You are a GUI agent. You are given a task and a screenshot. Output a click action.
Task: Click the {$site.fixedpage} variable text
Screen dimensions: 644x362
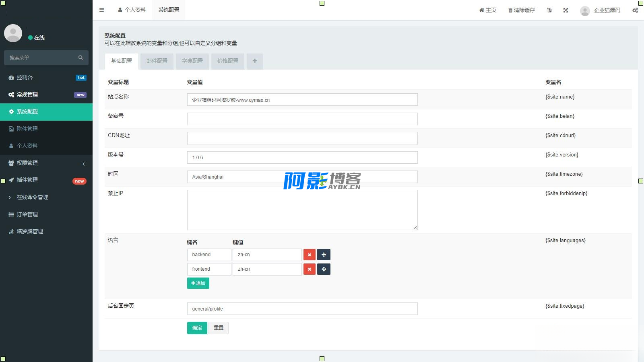565,306
